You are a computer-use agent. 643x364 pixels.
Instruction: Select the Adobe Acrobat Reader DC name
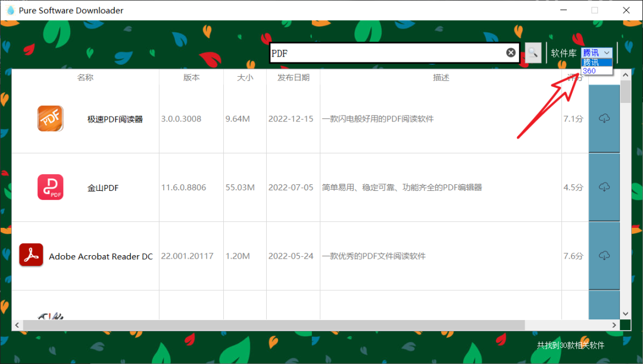pos(101,256)
